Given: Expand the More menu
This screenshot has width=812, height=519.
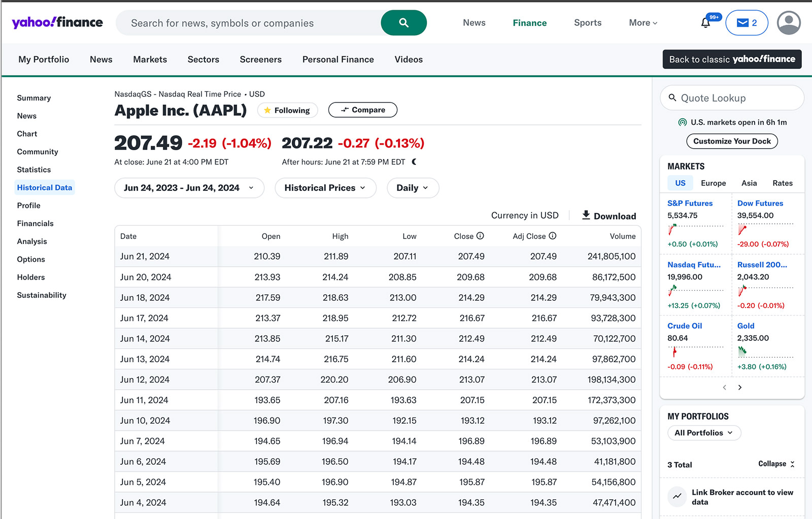Looking at the screenshot, I should [643, 23].
